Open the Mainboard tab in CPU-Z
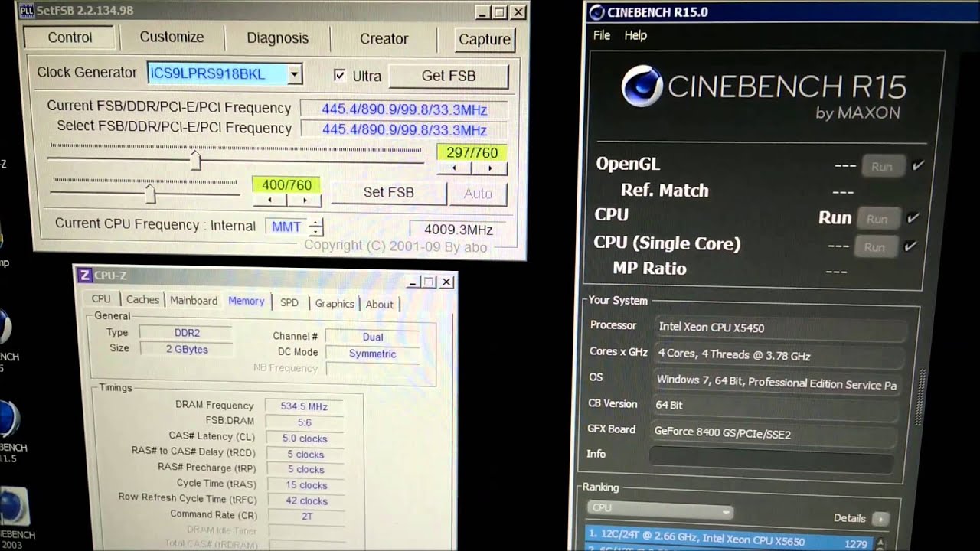Screen dimensions: 980x551 pos(194,301)
